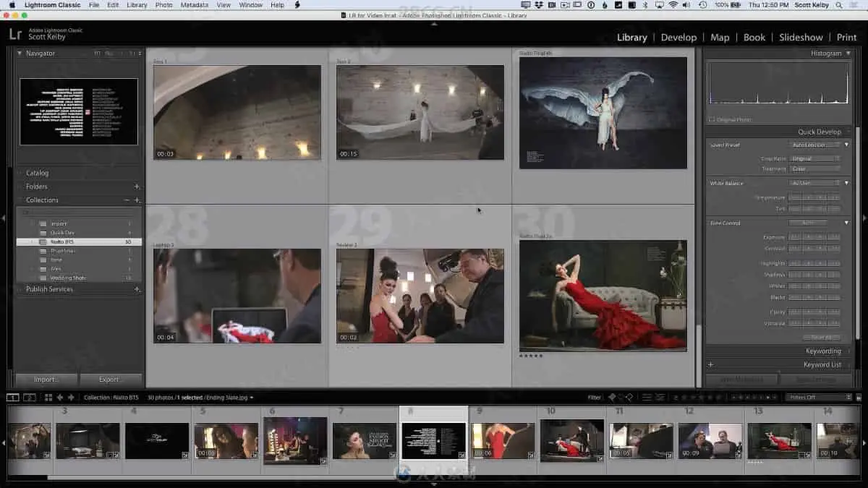Collapse the Navigator panel triangle
Viewport: 868px width, 488px height.
tap(20, 53)
